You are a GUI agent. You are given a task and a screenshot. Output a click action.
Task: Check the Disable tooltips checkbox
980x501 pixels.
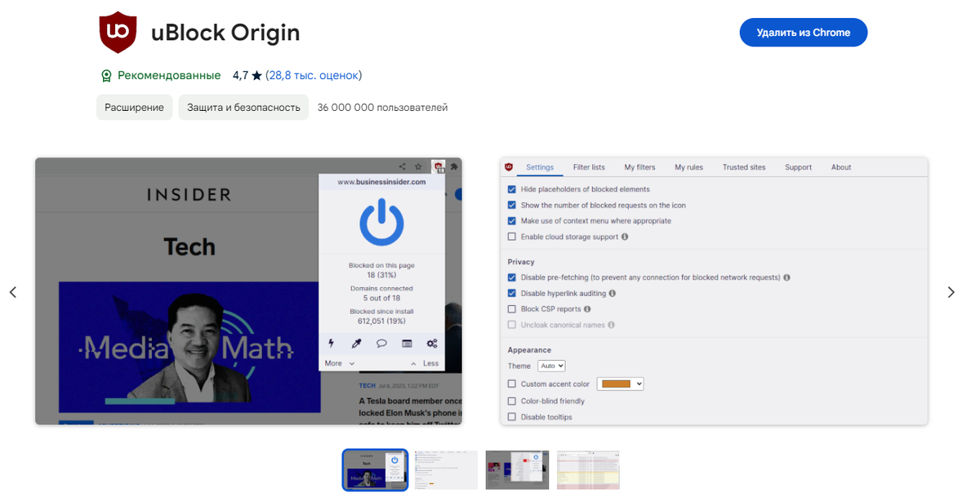click(x=512, y=417)
